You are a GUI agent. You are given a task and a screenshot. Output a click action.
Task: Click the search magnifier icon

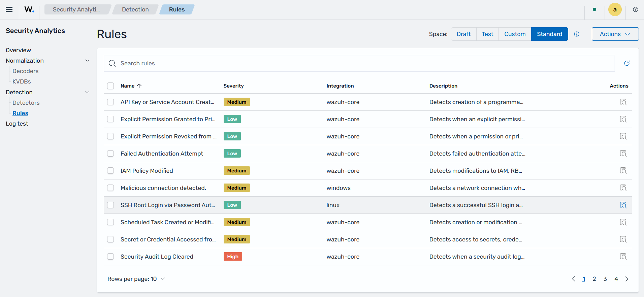click(112, 63)
